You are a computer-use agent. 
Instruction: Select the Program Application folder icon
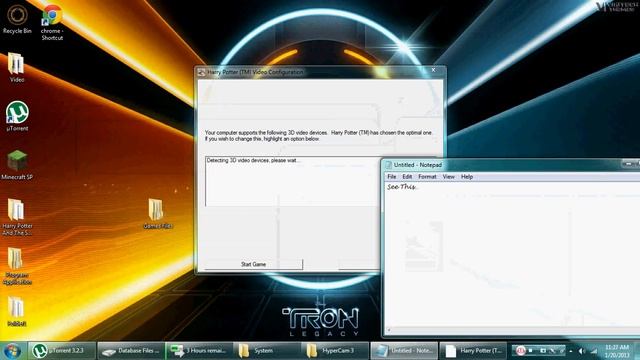(x=17, y=266)
